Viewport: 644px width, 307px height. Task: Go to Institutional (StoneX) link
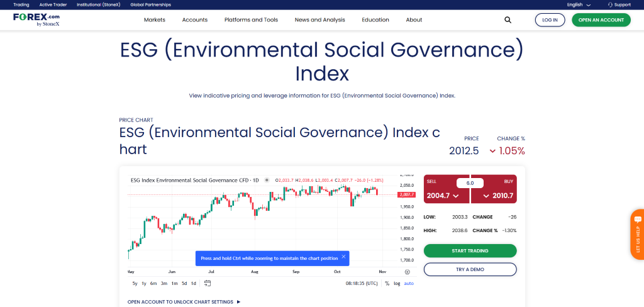coord(98,5)
